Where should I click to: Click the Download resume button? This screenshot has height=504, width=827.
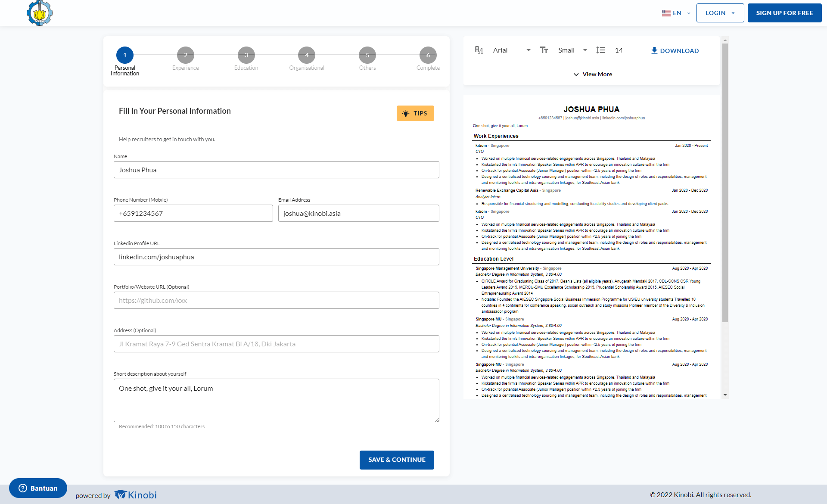675,50
